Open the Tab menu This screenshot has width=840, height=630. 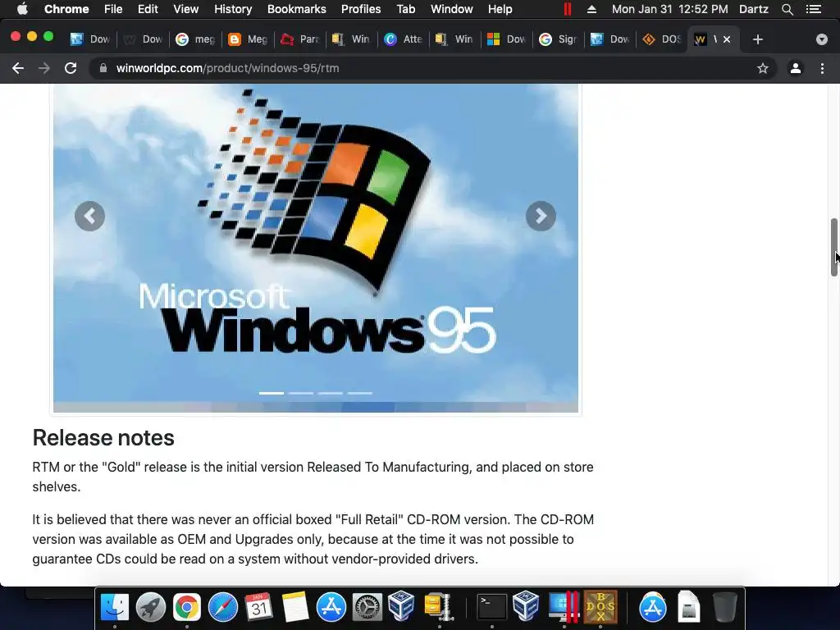coord(405,9)
